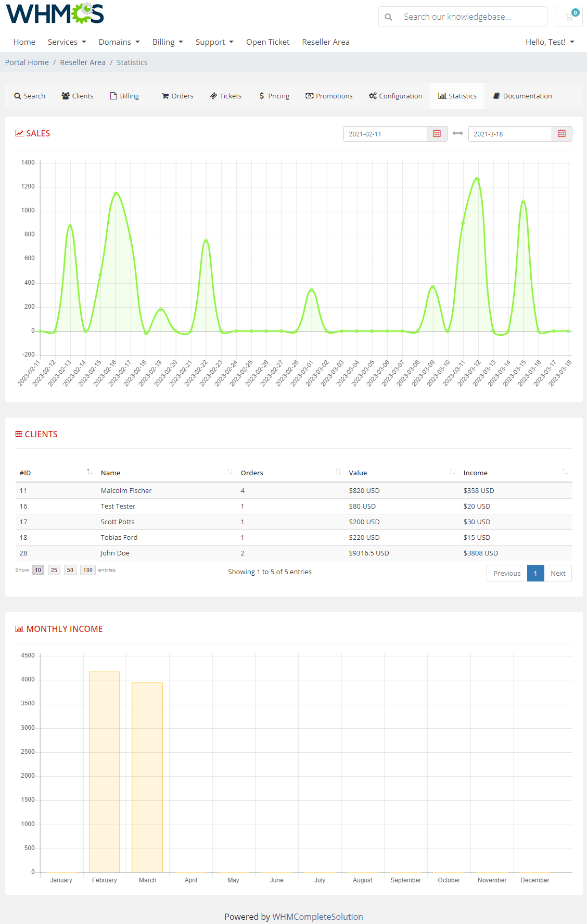The height and width of the screenshot is (924, 587).
Task: Open end date calendar picker icon
Action: coord(562,134)
